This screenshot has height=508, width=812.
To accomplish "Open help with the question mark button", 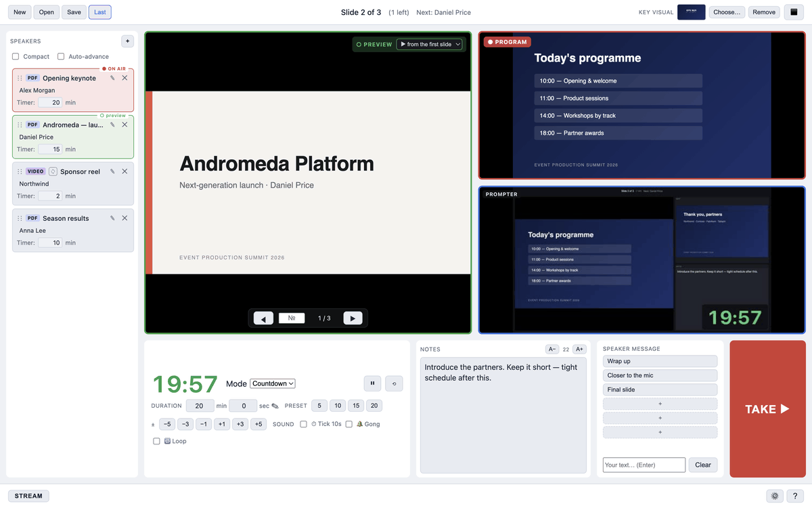I will [794, 496].
